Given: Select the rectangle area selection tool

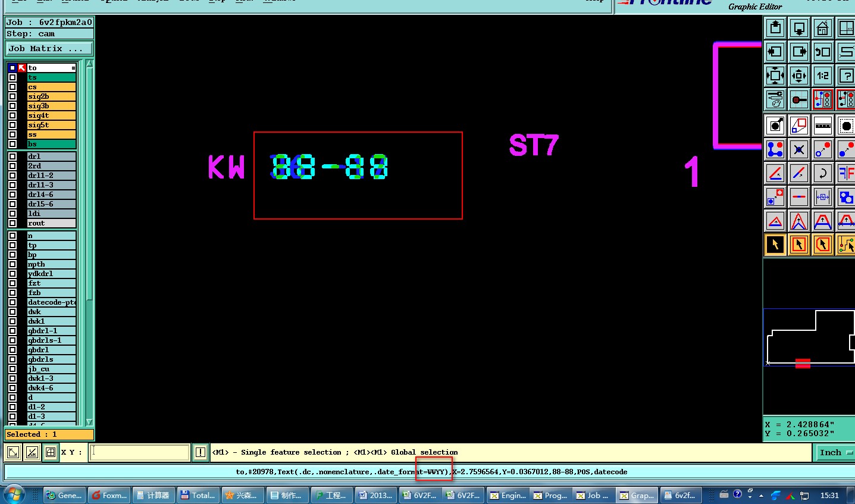Looking at the screenshot, I should 799,245.
